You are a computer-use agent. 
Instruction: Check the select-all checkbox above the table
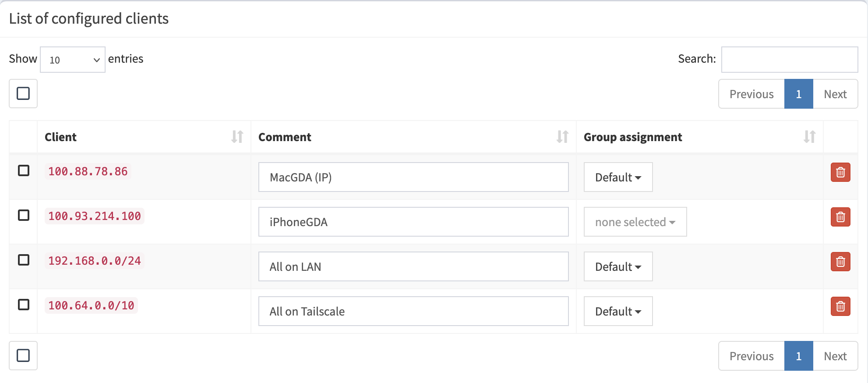pyautogui.click(x=23, y=93)
